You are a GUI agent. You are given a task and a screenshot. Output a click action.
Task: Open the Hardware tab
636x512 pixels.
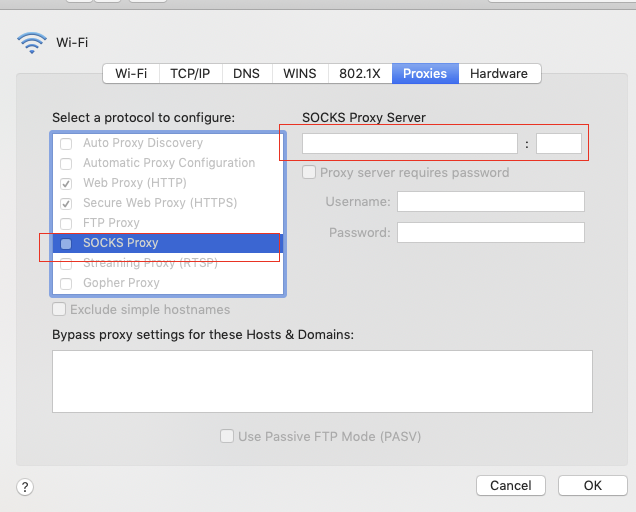point(499,73)
